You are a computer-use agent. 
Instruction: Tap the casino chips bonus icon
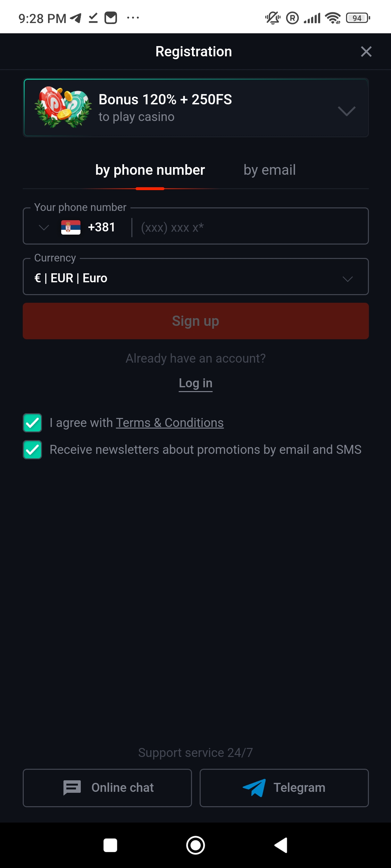[x=63, y=108]
